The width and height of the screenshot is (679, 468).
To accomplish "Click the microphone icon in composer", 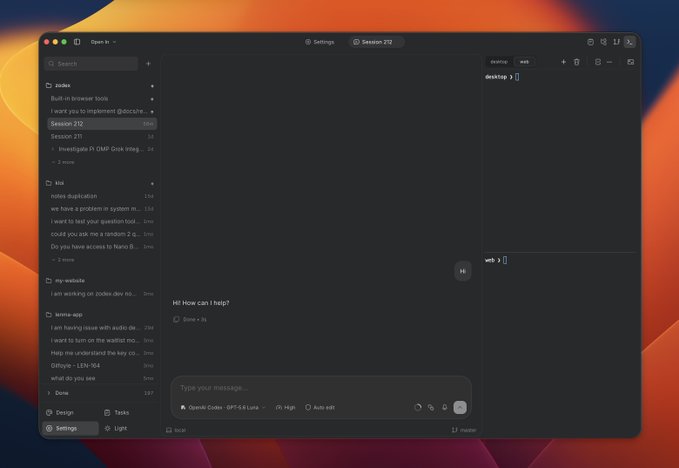I will click(x=444, y=407).
